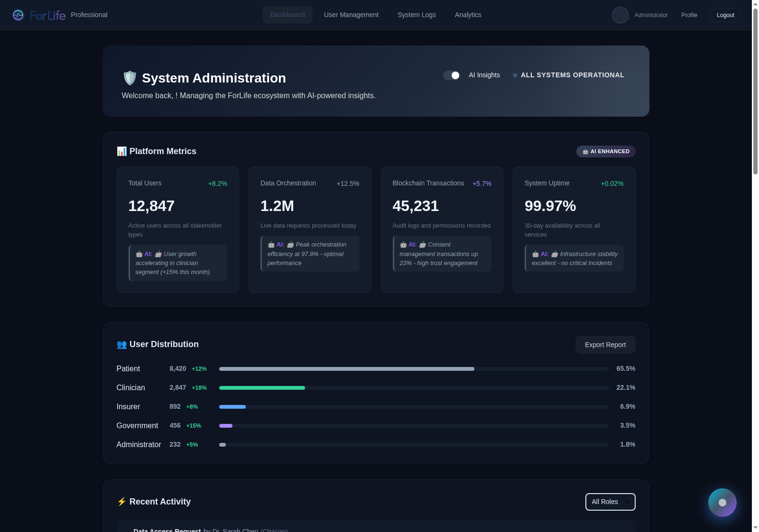Open the Dashboard tab
The height and width of the screenshot is (532, 759).
tap(287, 15)
